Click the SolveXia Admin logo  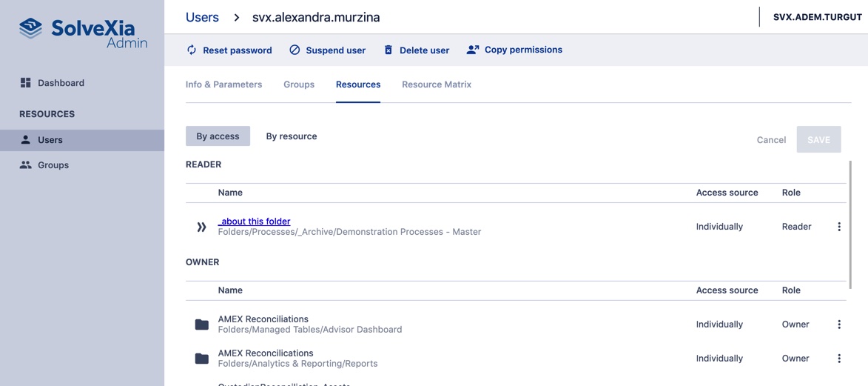coord(82,33)
